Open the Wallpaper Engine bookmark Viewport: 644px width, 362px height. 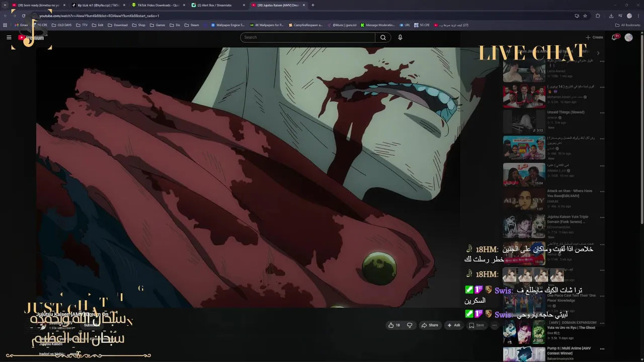(x=228, y=25)
